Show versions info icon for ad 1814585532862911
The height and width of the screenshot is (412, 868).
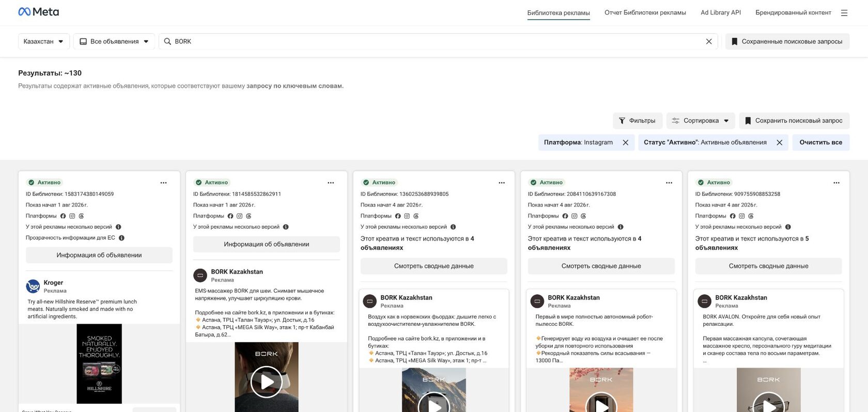(286, 227)
